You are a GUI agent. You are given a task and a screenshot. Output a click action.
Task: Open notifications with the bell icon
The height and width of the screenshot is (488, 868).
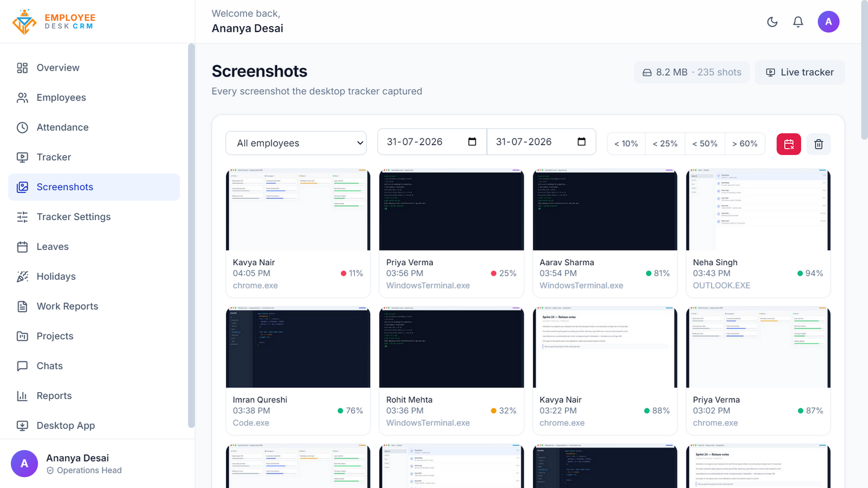tap(798, 22)
